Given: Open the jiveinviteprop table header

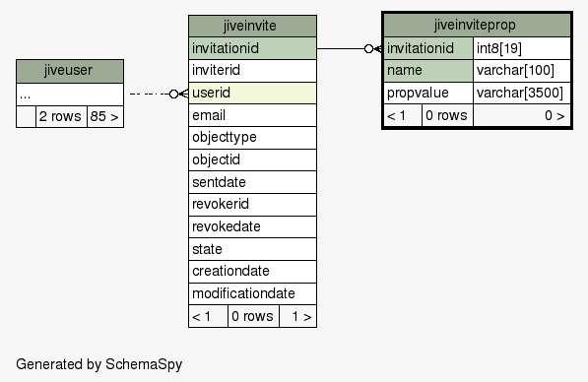Looking at the screenshot, I should pos(477,26).
